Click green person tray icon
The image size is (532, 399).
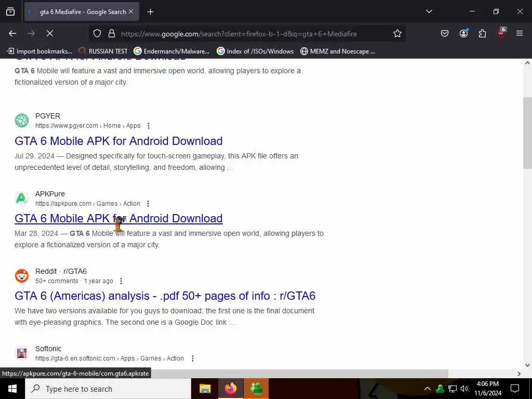click(440, 389)
